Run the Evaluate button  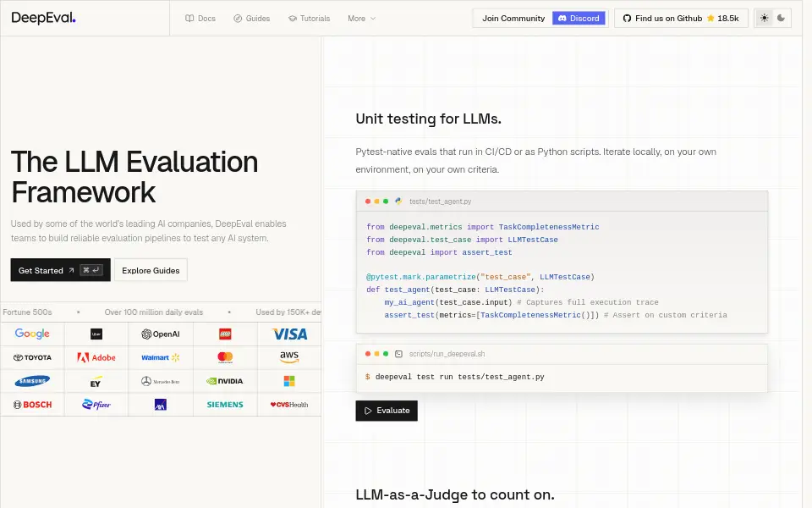click(387, 411)
